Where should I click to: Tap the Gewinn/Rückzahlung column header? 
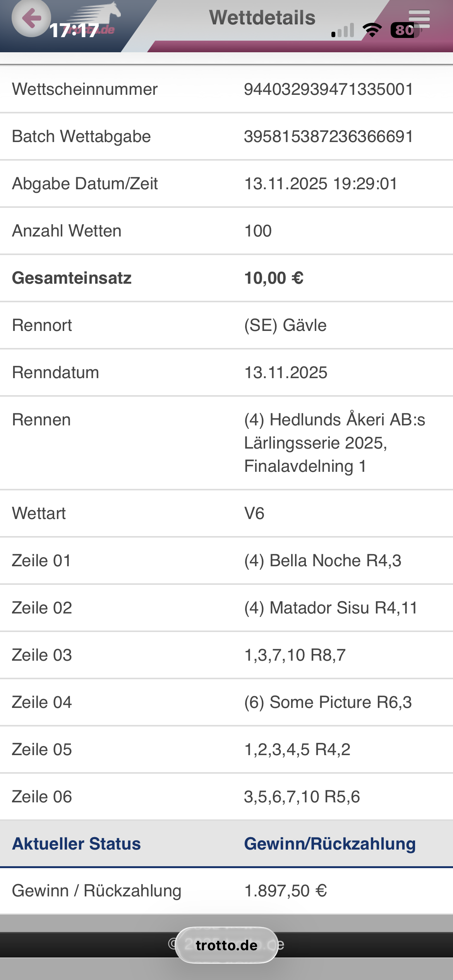pos(329,844)
